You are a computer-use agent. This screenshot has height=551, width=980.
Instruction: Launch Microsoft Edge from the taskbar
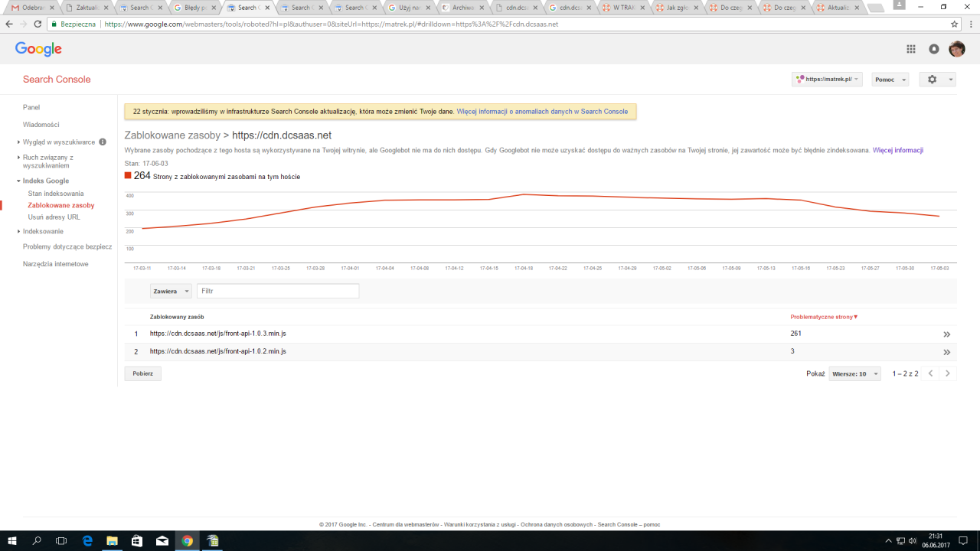coord(87,540)
